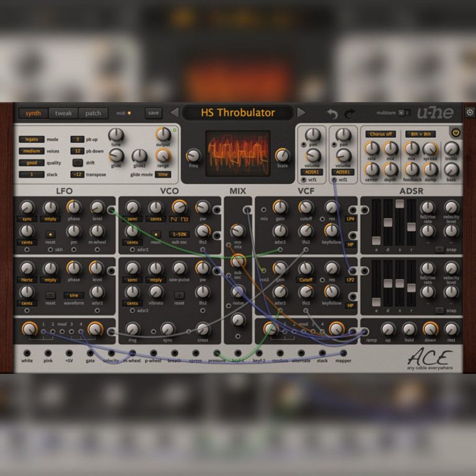Image resolution: width=476 pixels, height=476 pixels.
Task: Go to the previous preset with left arrow
Action: pyautogui.click(x=174, y=113)
